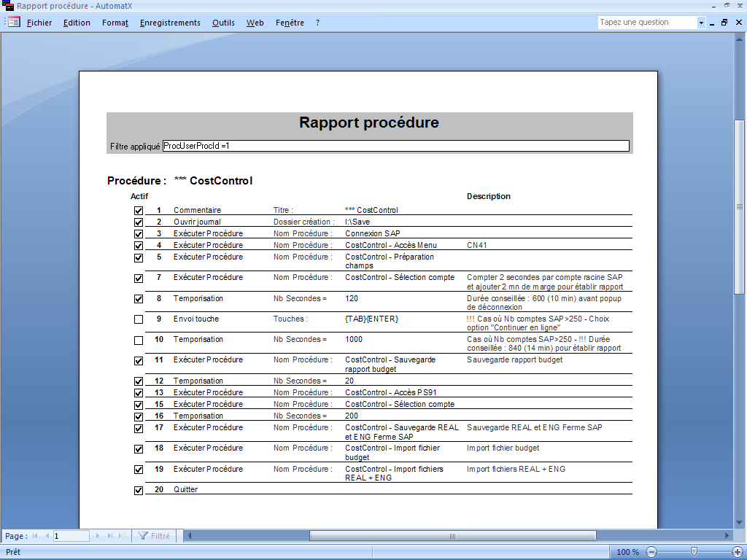Open the Format menu

point(115,23)
